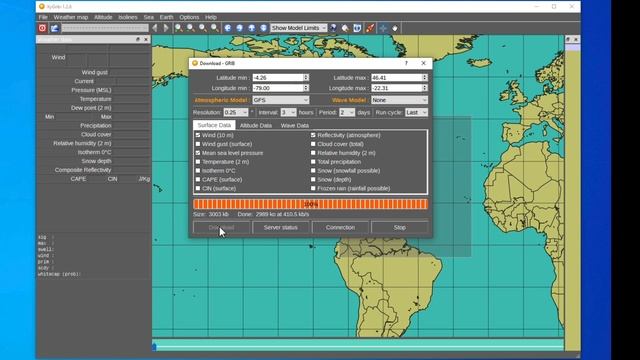Screen dimensions: 640x360
Task: Check Snow (snowfall possible) option
Action: tap(313, 171)
